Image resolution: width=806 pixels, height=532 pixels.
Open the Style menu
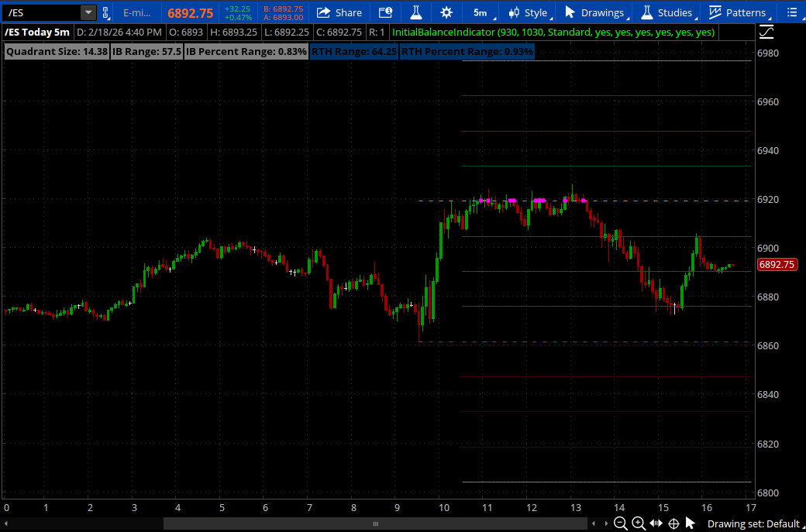528,12
